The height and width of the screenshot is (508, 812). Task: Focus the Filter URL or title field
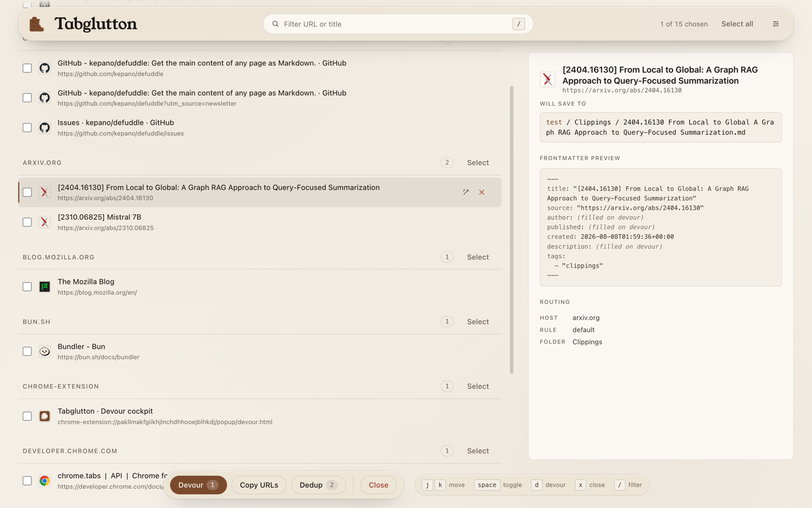tap(398, 24)
